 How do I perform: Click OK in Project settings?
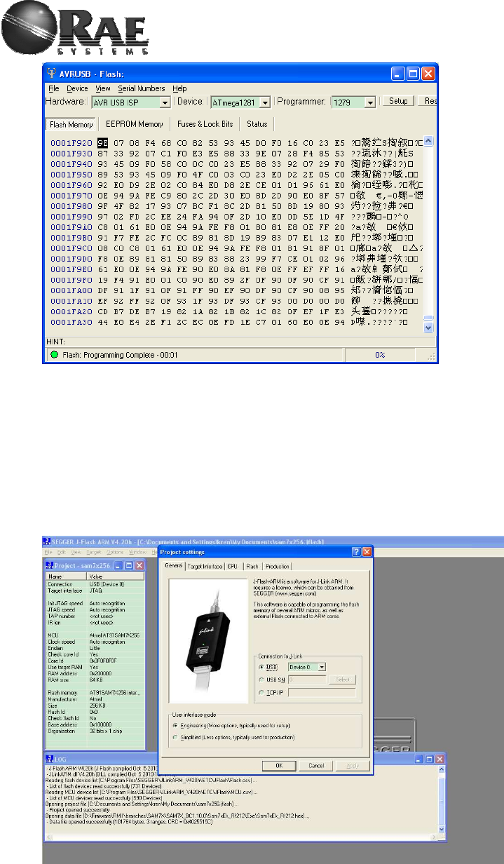coord(278,765)
